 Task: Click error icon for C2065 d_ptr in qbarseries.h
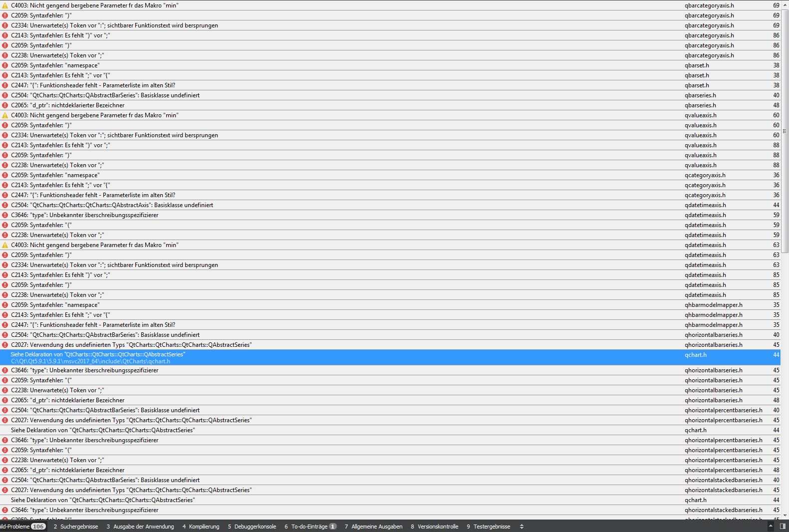pyautogui.click(x=5, y=105)
